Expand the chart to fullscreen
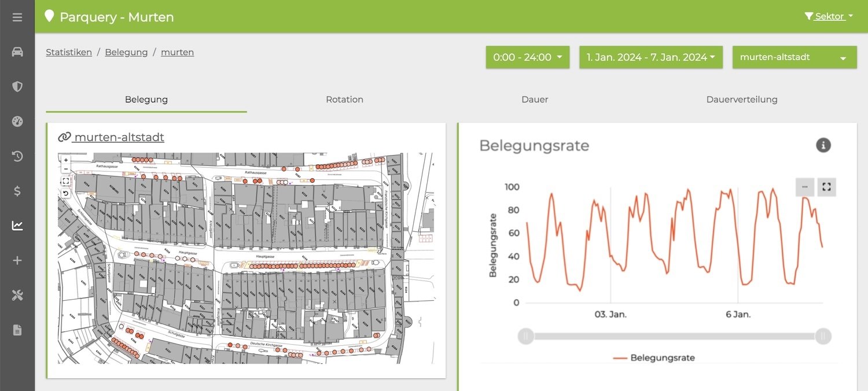 pyautogui.click(x=826, y=187)
